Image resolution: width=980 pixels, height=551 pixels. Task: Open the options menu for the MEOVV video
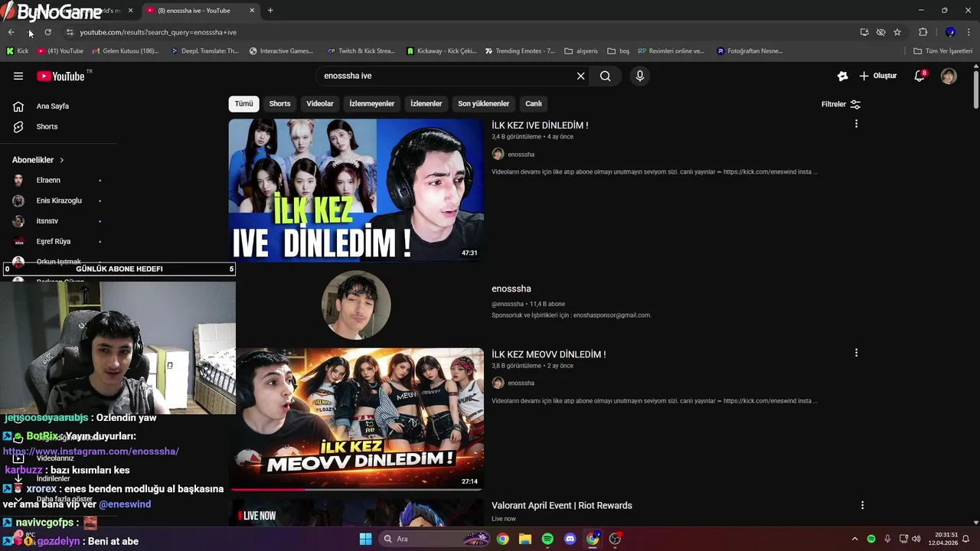[x=856, y=353]
